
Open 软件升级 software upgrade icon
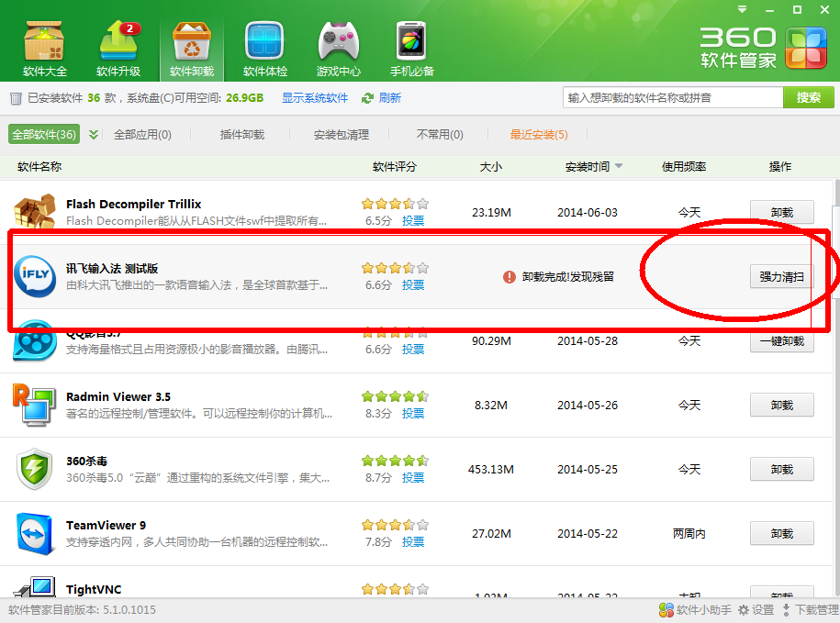point(118,48)
